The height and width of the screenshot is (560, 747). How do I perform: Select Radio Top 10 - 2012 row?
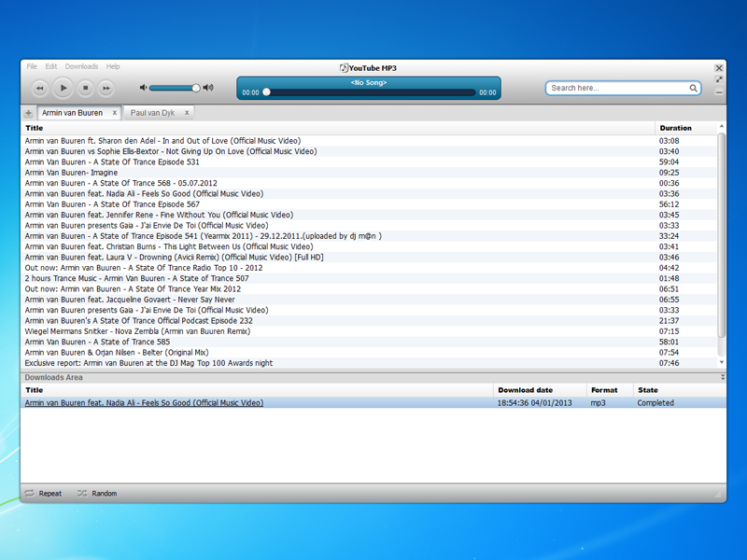(369, 268)
